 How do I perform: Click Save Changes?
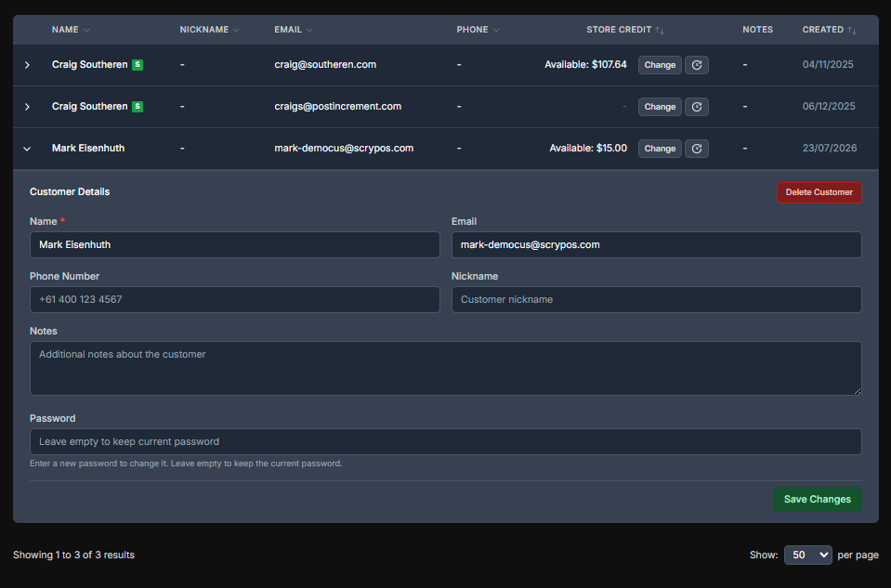pos(817,500)
